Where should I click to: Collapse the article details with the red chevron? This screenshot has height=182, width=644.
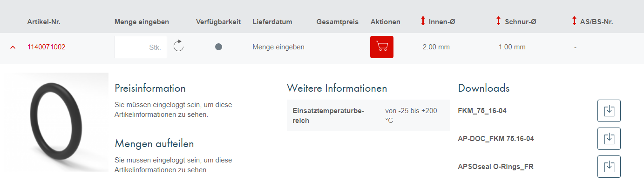[13, 47]
